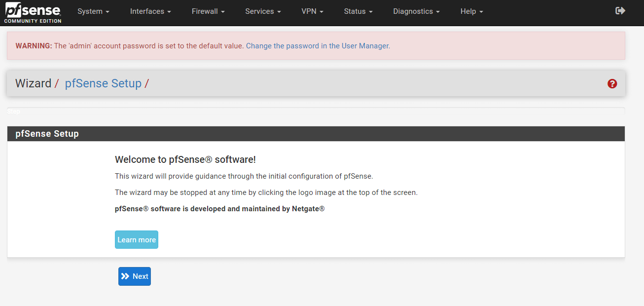Click the logout arrow icon
Viewport: 644px width, 306px height.
(620, 11)
